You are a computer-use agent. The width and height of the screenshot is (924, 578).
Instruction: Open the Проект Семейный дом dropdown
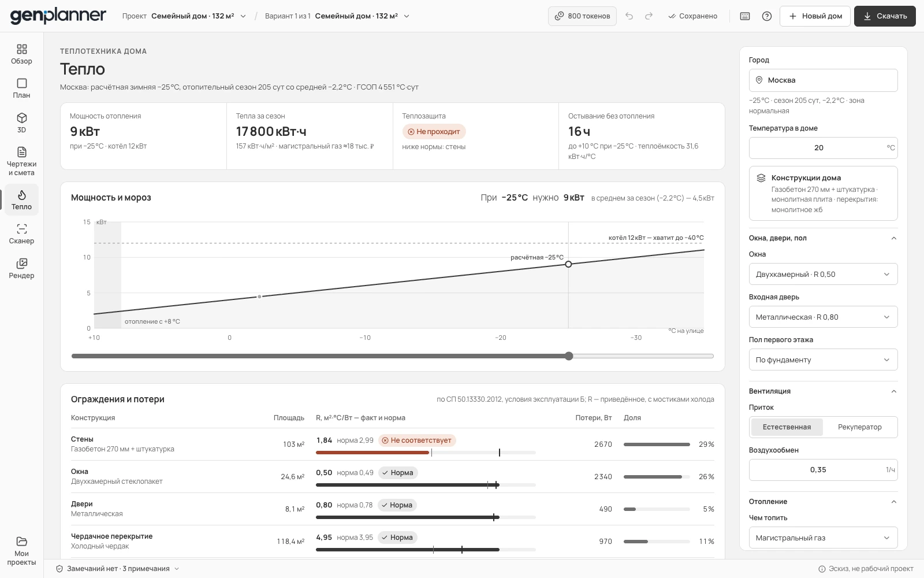[184, 16]
